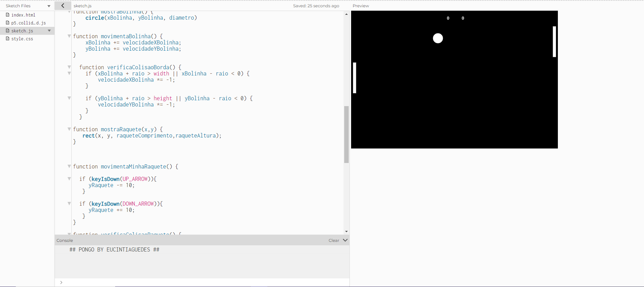Collapse the sidebar with the back chevron
The image size is (644, 287).
click(63, 6)
